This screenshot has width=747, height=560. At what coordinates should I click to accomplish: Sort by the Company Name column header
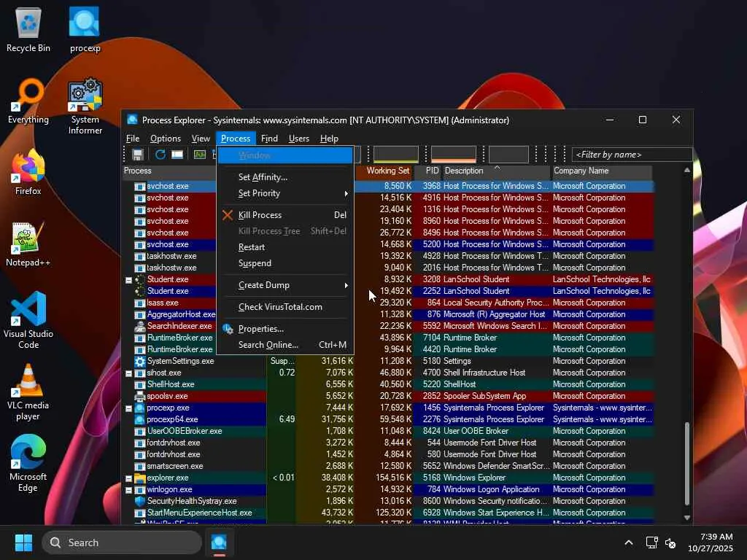pos(603,171)
